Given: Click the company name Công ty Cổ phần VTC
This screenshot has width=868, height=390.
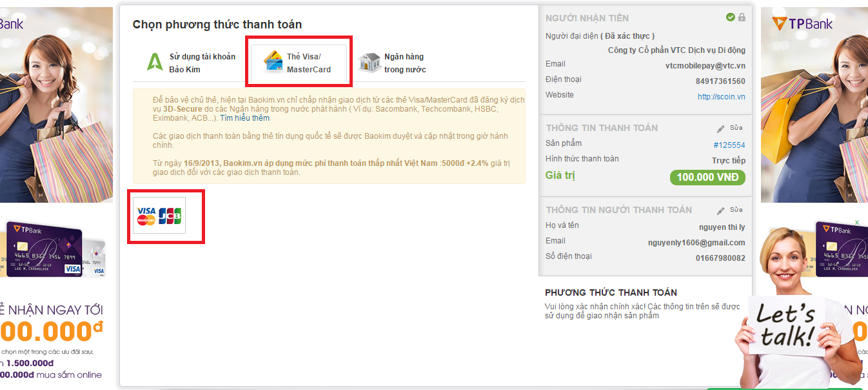Looking at the screenshot, I should 676,50.
